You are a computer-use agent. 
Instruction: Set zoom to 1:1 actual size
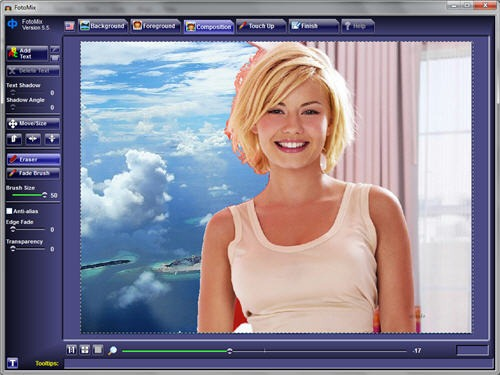[71, 350]
